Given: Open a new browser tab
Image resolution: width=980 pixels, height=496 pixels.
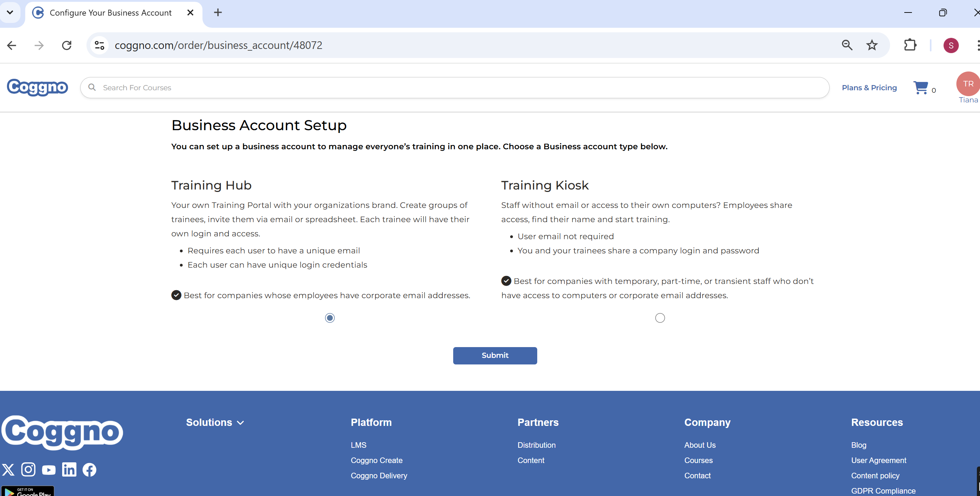Looking at the screenshot, I should (x=218, y=12).
